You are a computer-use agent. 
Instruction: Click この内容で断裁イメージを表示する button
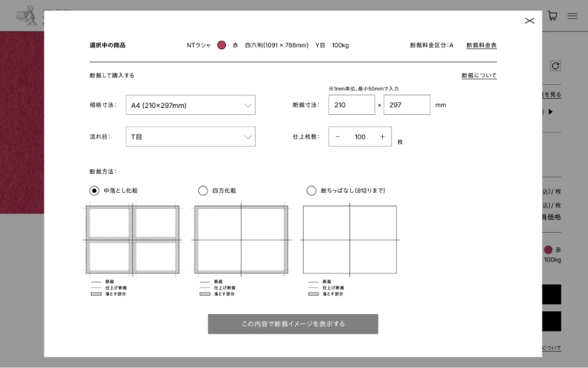coord(293,324)
